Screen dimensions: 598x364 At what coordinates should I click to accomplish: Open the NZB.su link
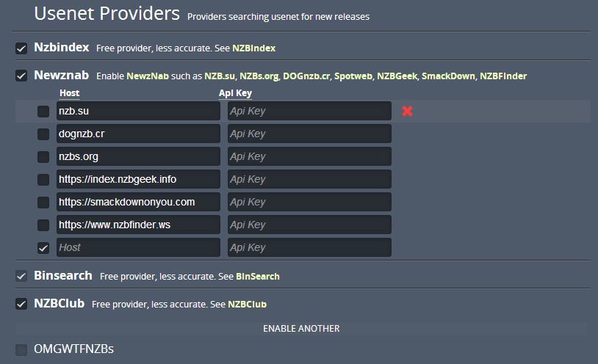[220, 76]
